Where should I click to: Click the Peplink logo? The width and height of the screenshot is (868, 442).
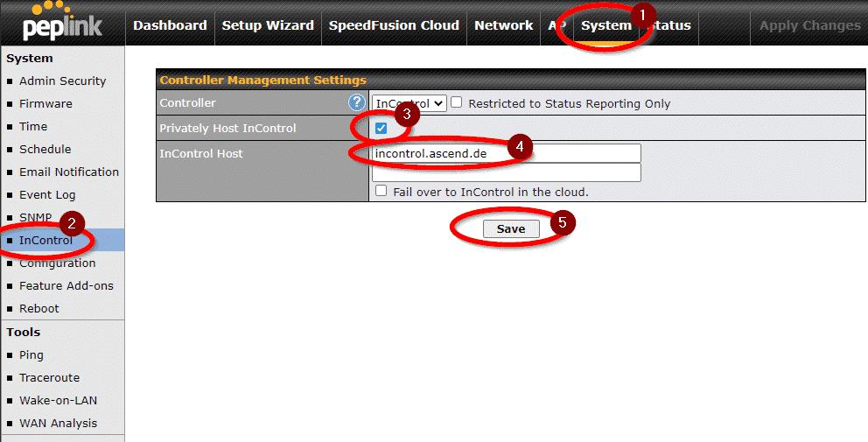click(x=62, y=22)
